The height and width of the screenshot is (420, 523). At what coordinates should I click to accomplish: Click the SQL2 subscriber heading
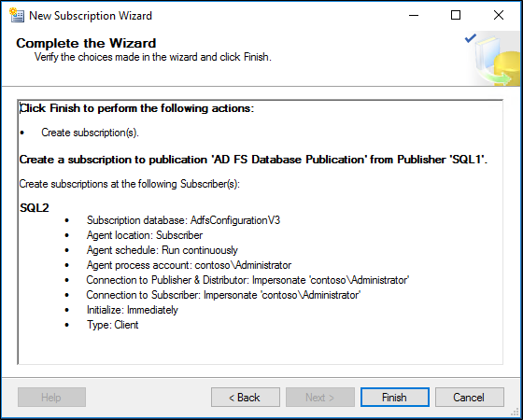pyautogui.click(x=35, y=208)
